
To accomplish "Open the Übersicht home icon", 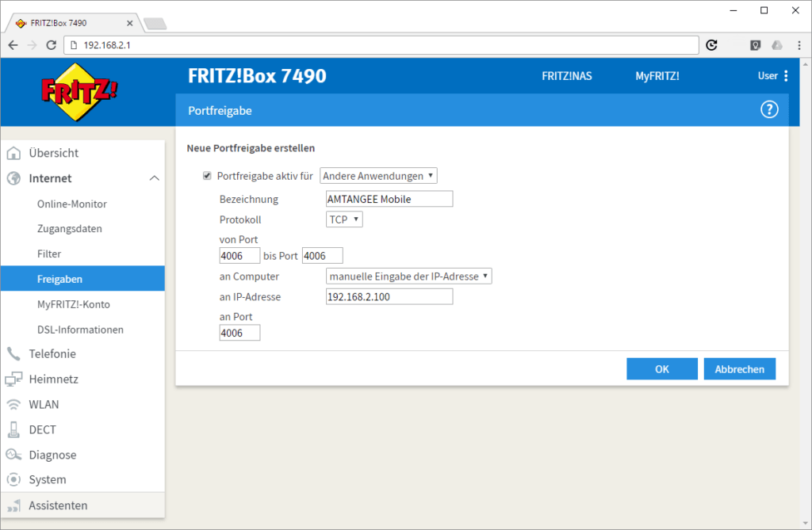I will tap(13, 154).
